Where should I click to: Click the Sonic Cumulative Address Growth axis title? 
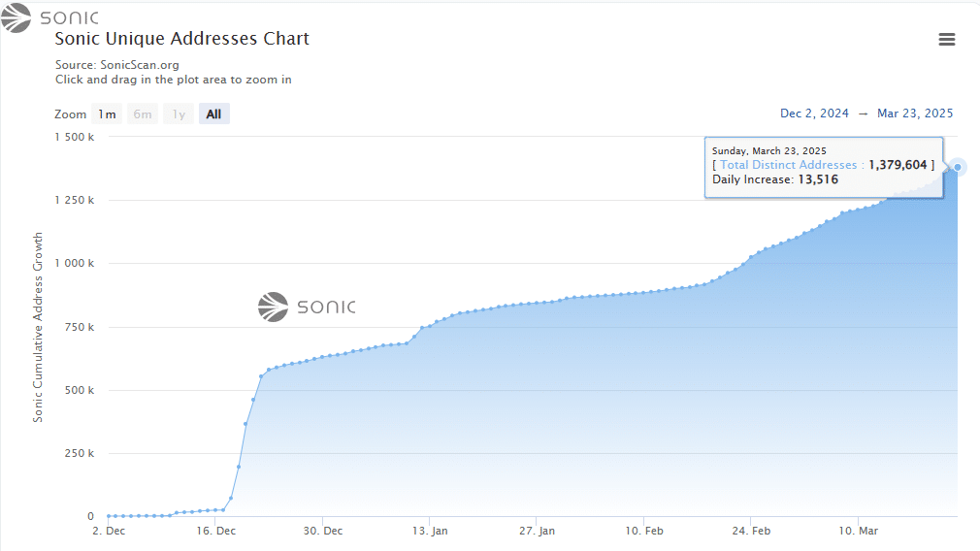point(39,327)
